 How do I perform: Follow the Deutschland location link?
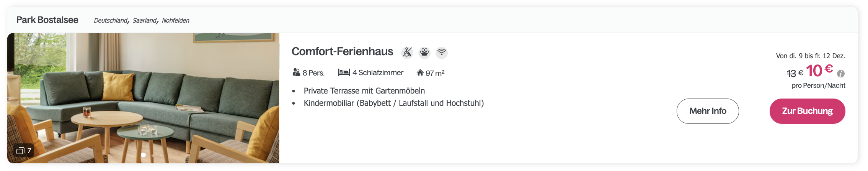click(x=110, y=20)
